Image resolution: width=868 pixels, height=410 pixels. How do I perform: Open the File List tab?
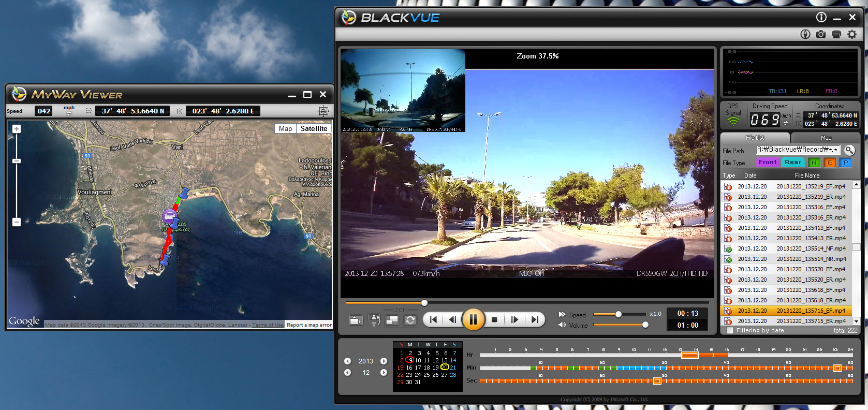coord(755,138)
